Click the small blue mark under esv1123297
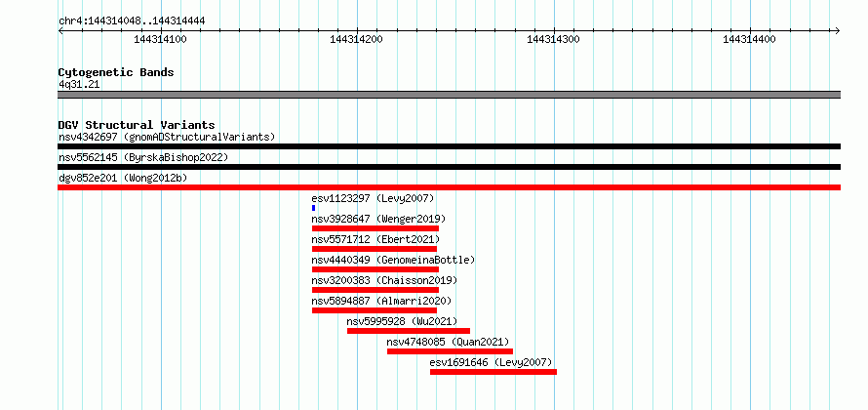Screen dimensions: 868x410 tap(313, 208)
